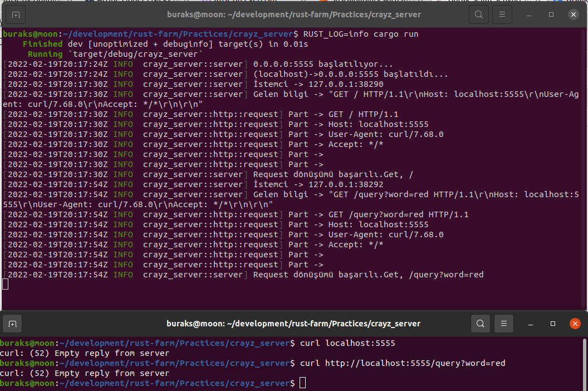Click the scrollbar of the server log terminal

pos(584,167)
